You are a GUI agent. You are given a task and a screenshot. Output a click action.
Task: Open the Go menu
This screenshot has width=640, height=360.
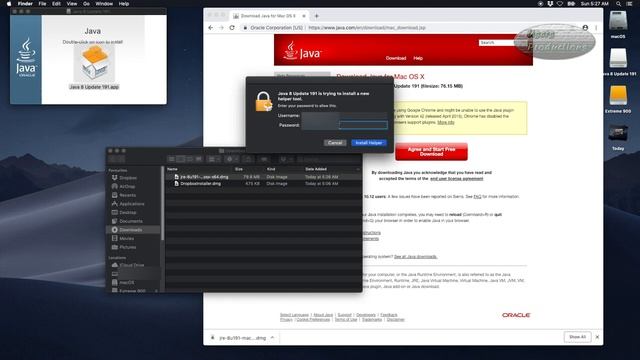click(x=87, y=4)
